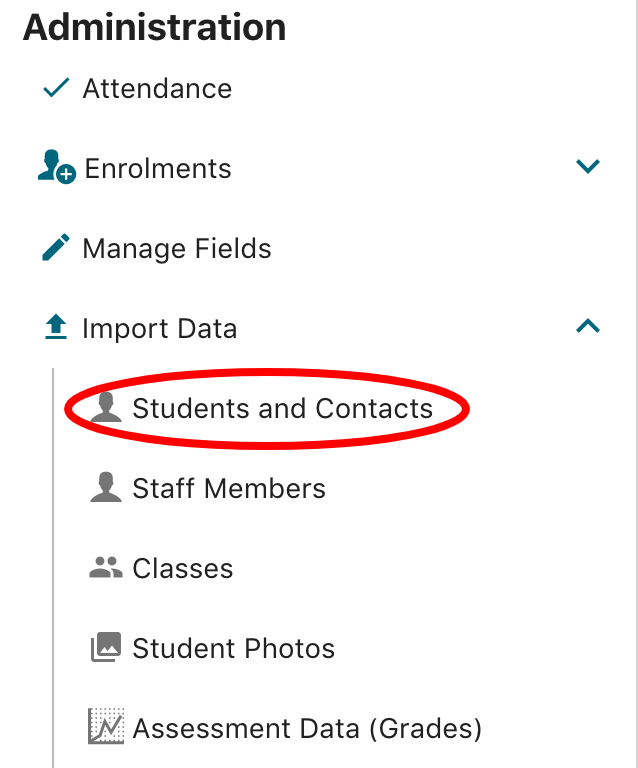Click the Import Data upload icon

56,328
